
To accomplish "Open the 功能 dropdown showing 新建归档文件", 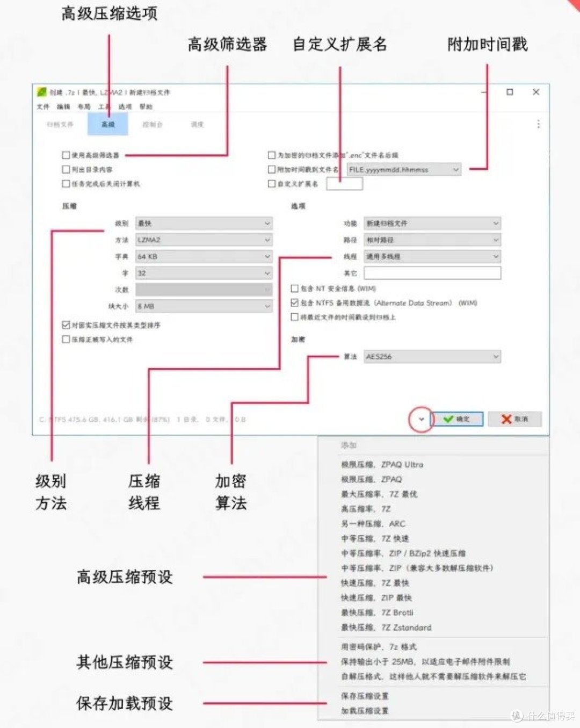I will tap(432, 224).
